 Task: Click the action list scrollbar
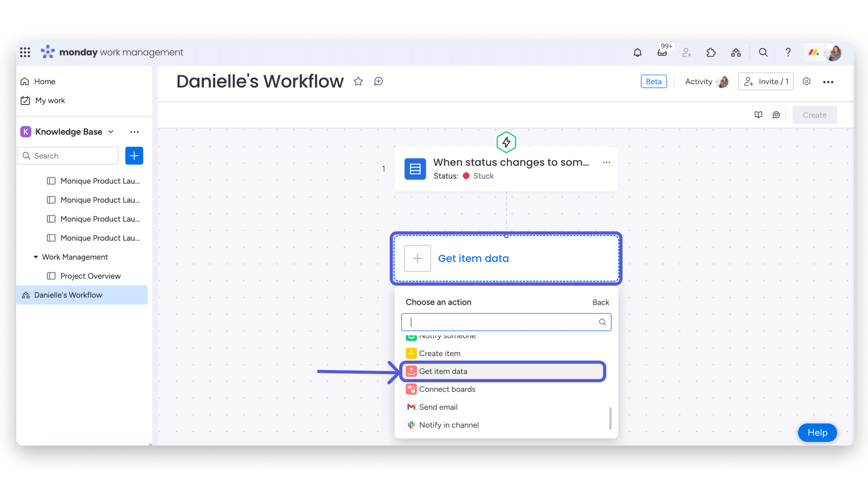pyautogui.click(x=610, y=418)
